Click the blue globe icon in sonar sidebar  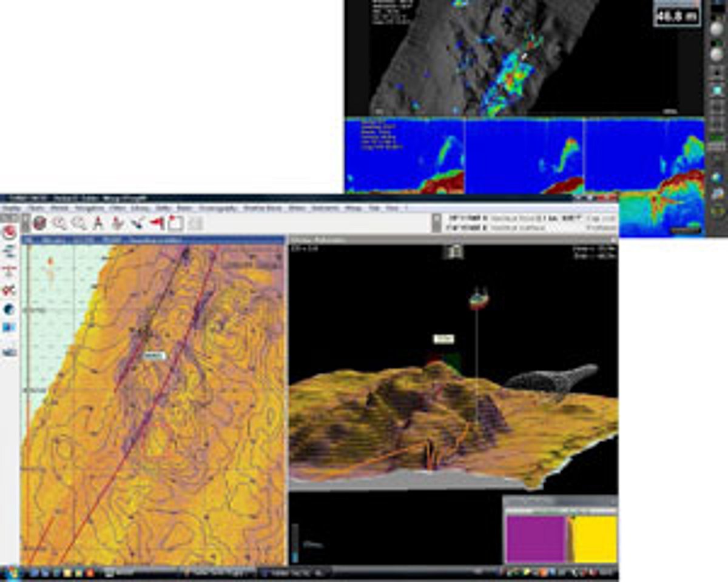tap(717, 178)
